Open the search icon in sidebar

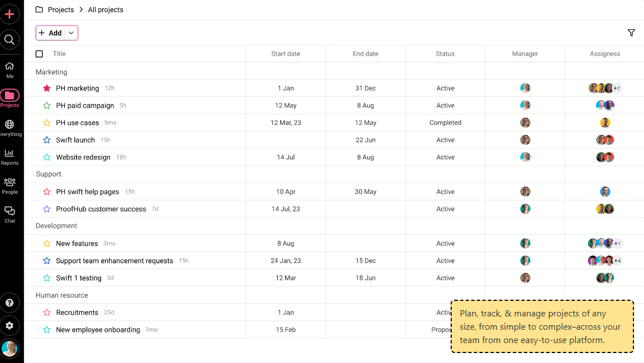click(x=9, y=39)
